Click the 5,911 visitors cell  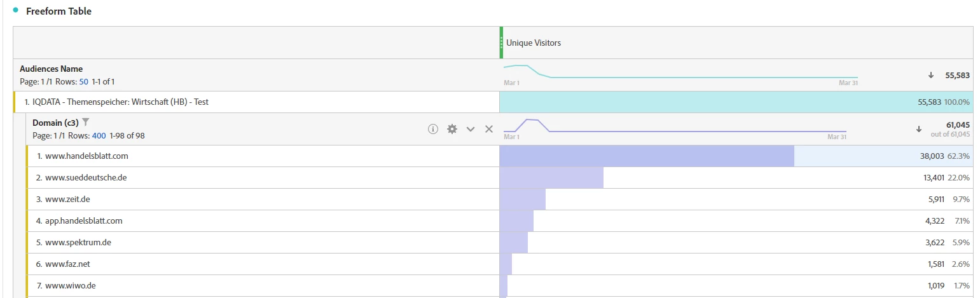click(736, 199)
